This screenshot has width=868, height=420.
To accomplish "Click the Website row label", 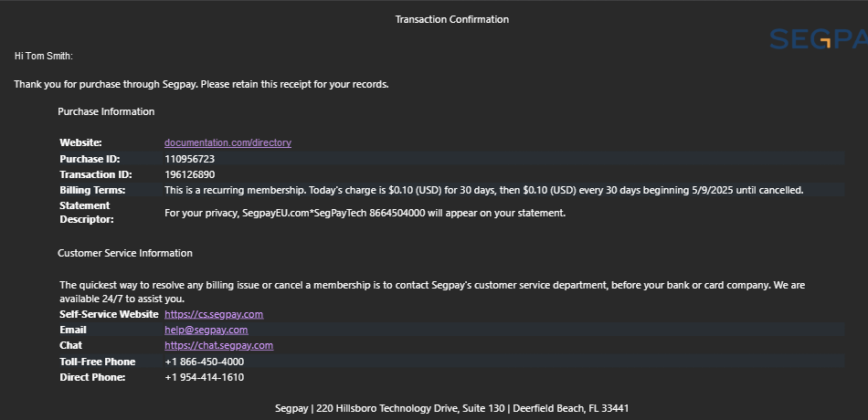I will pos(80,142).
